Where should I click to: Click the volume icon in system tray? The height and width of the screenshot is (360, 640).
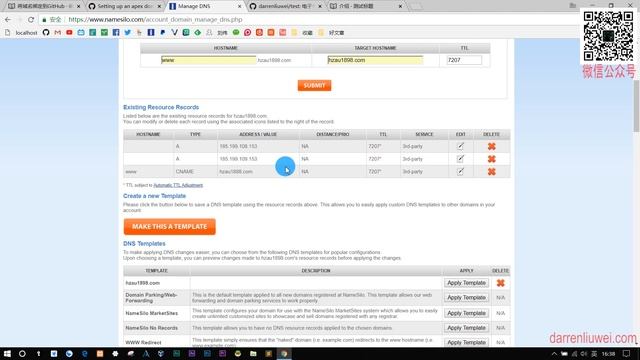pyautogui.click(x=584, y=354)
